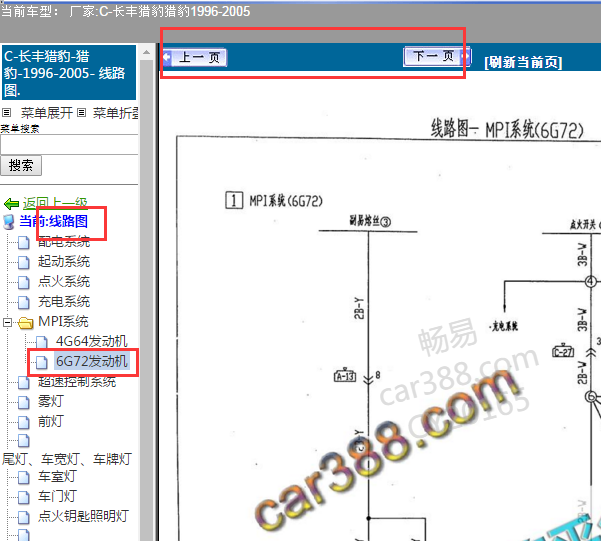Screen dimensions: 601x541
Task: Collapse all menus with 菜单折叠
Action: point(115,113)
